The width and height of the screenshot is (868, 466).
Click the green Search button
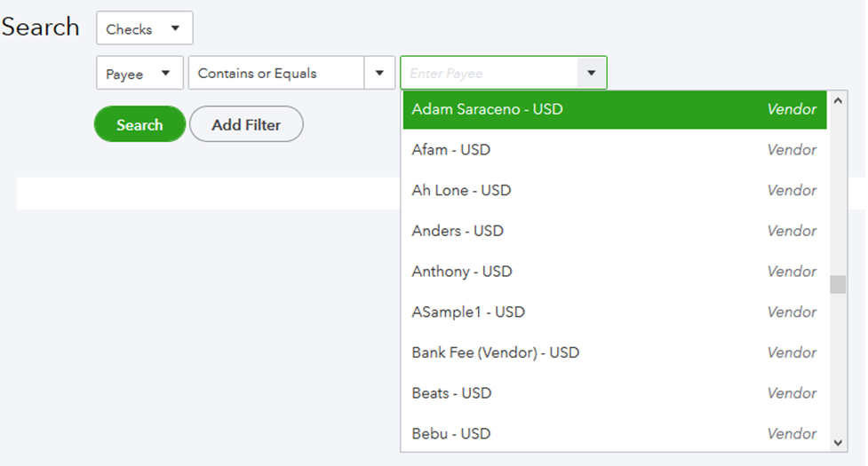click(x=139, y=124)
